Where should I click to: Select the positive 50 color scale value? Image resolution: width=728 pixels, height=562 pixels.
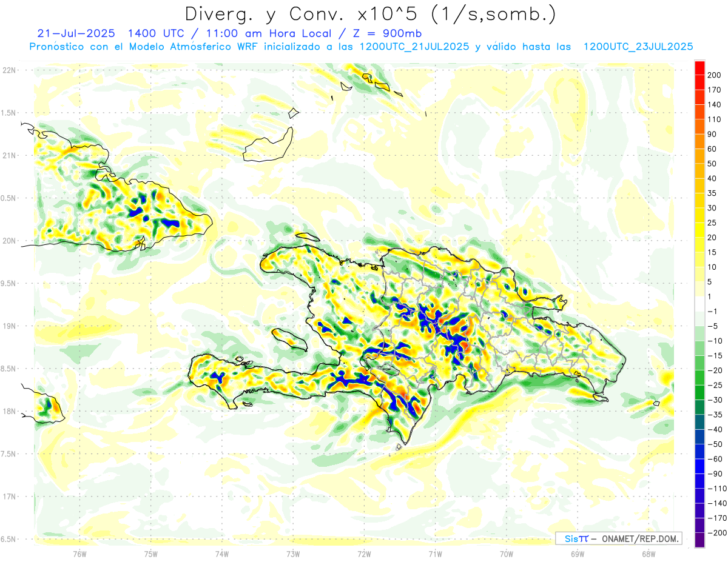pos(713,163)
